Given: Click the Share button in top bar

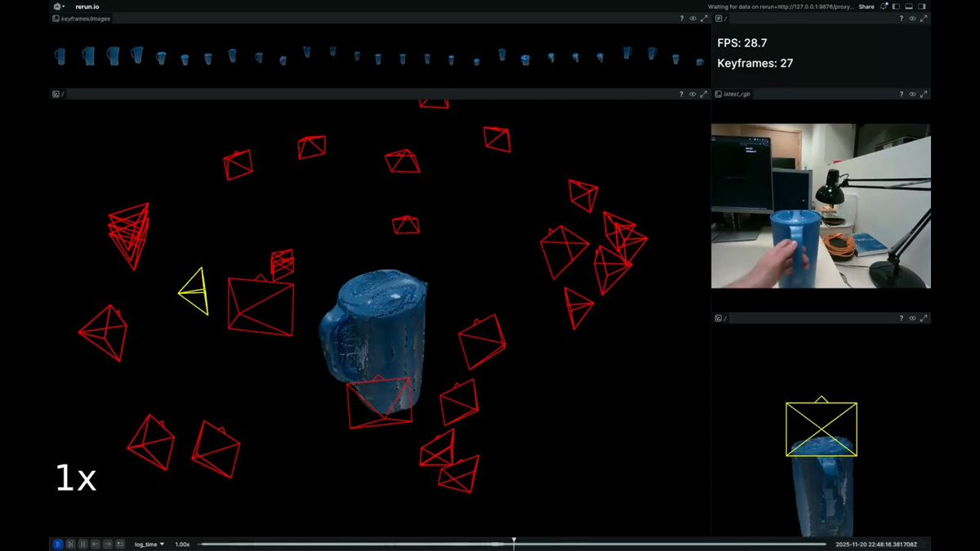Looking at the screenshot, I should coord(866,6).
